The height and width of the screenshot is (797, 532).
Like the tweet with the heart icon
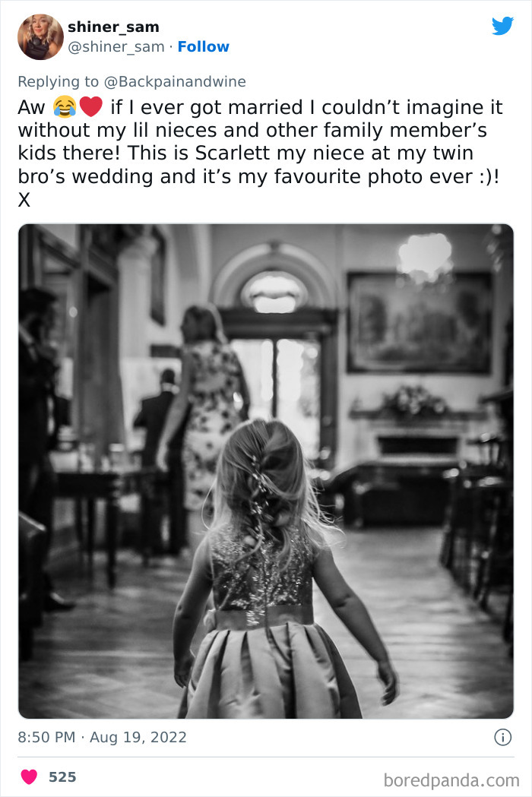point(29,776)
